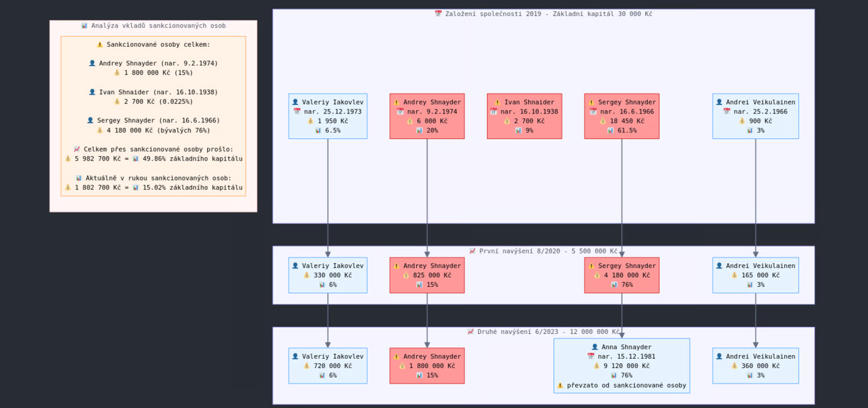The width and height of the screenshot is (868, 408).
Task: Click the chart icon beside "První navýšení 8/2020"
Action: 472,251
